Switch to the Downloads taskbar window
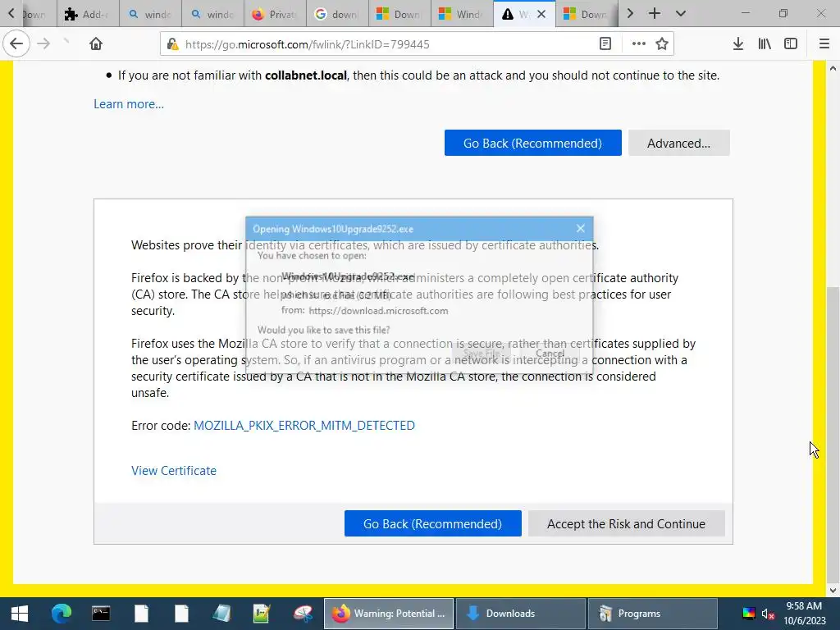This screenshot has height=630, width=840. [x=521, y=614]
